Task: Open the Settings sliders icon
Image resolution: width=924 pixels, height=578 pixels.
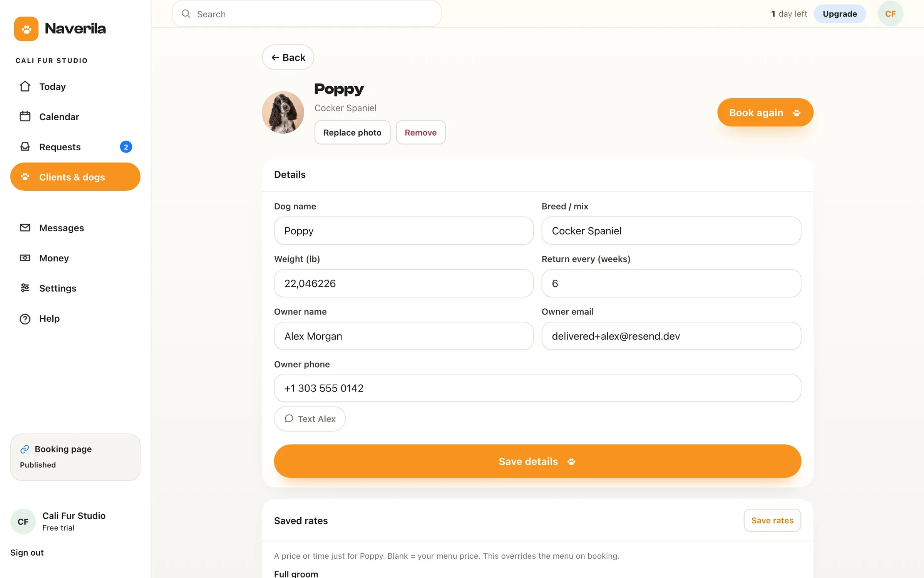Action: coord(25,288)
